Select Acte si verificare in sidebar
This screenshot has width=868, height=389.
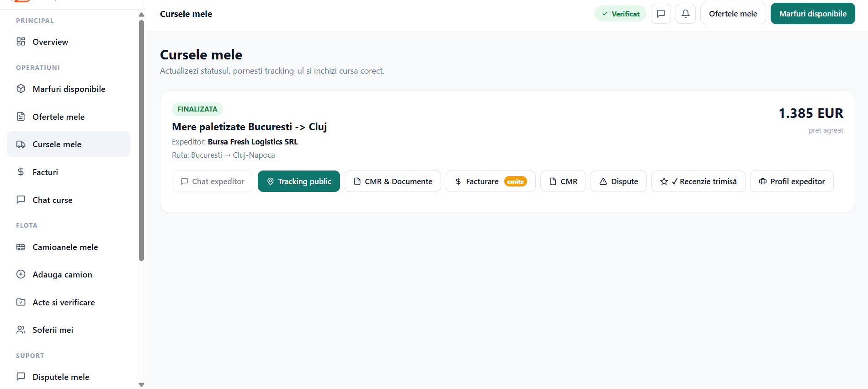tap(69, 302)
